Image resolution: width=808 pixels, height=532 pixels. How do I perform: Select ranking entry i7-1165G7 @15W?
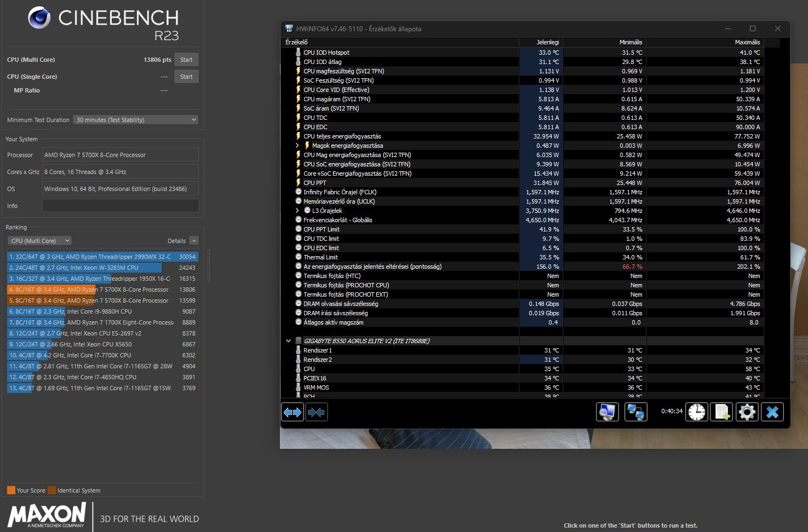pos(102,388)
